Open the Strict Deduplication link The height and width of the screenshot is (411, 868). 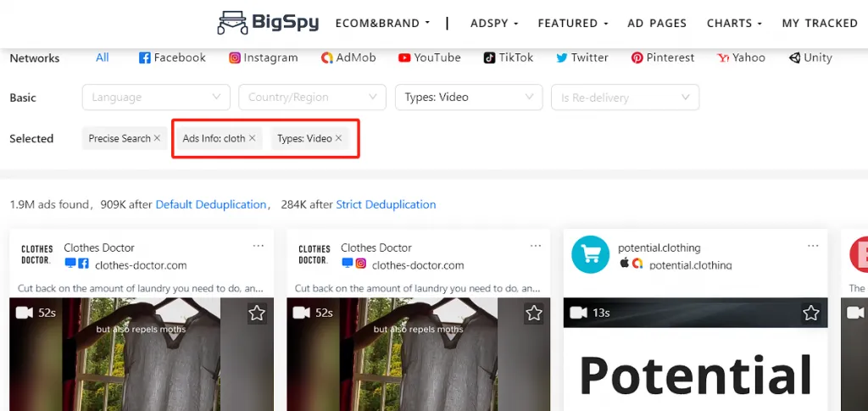click(x=386, y=204)
